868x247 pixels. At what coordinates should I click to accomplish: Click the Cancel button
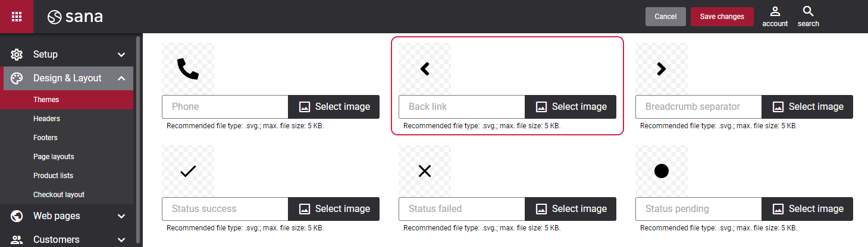[666, 17]
